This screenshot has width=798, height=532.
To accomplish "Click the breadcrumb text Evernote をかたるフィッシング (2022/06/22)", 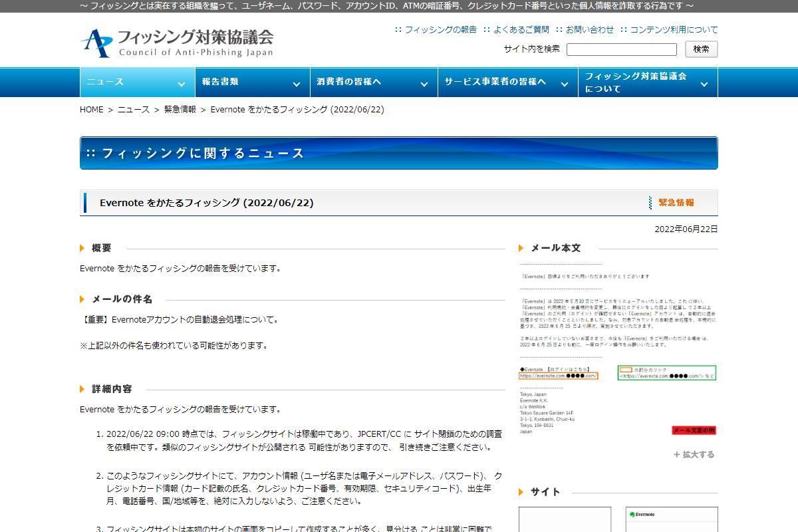I will [297, 110].
